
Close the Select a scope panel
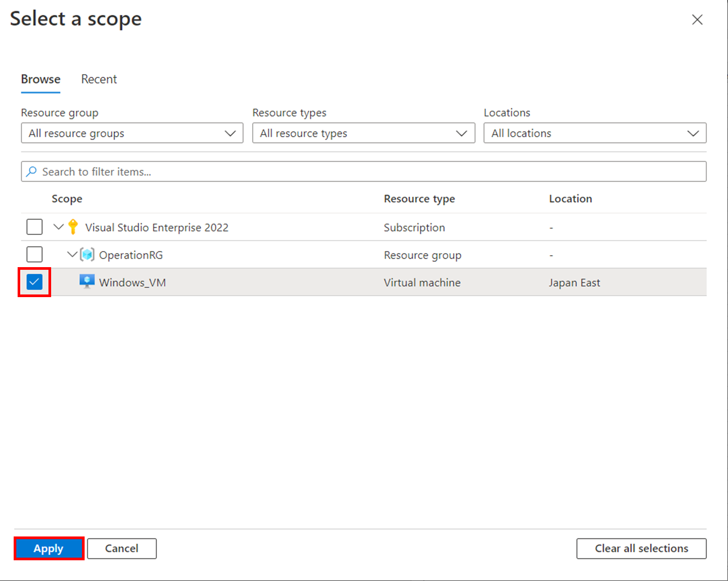click(697, 19)
